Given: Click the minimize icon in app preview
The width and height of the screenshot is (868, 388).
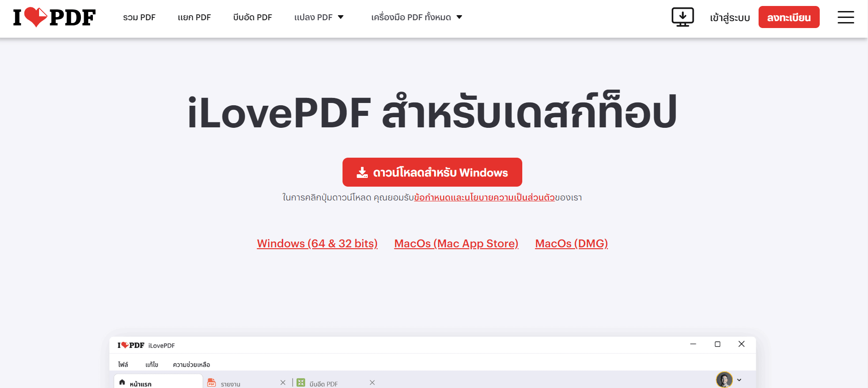Looking at the screenshot, I should 693,344.
